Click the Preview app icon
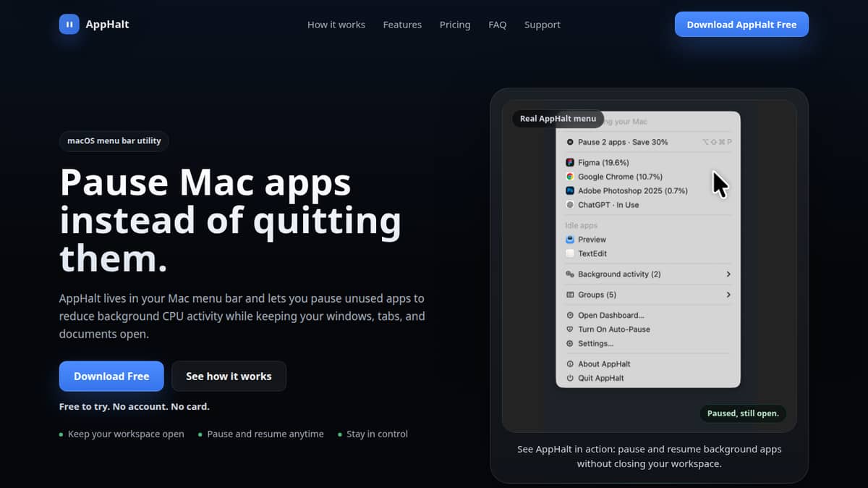Screen dimensions: 868x488 point(570,240)
